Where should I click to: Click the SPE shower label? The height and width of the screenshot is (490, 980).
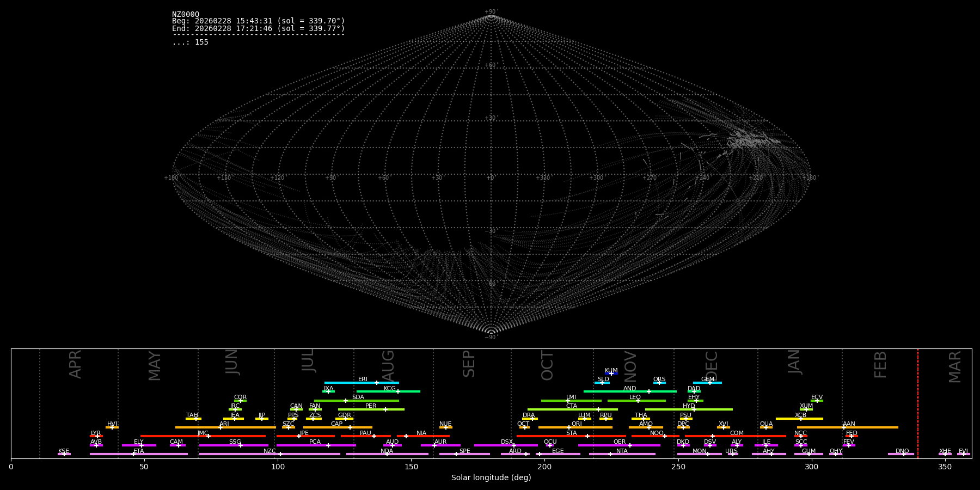464,451
